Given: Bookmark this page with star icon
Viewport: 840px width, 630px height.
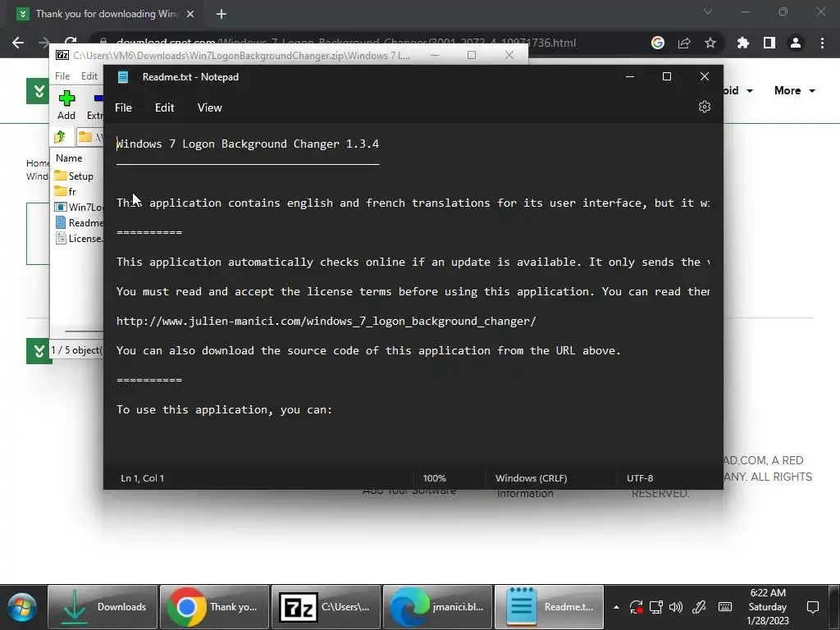Looking at the screenshot, I should pyautogui.click(x=710, y=43).
